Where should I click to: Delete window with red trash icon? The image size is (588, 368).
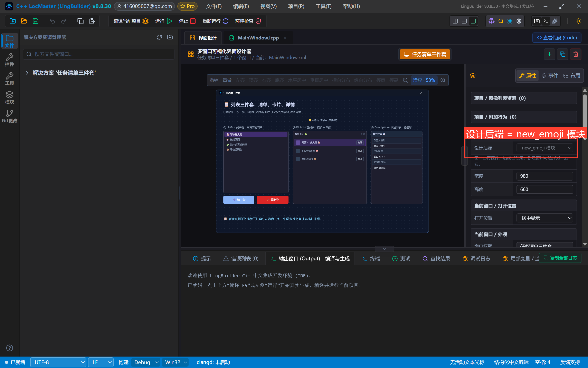[x=576, y=54]
